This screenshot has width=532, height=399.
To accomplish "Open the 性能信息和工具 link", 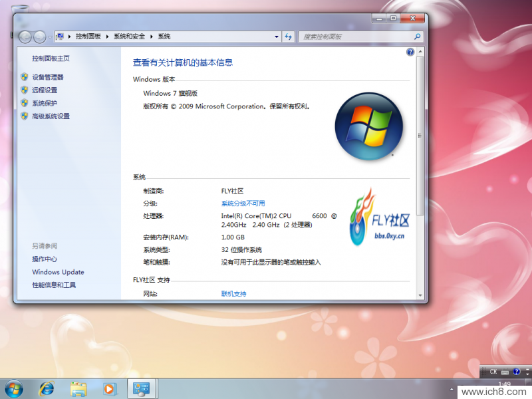I will point(54,285).
